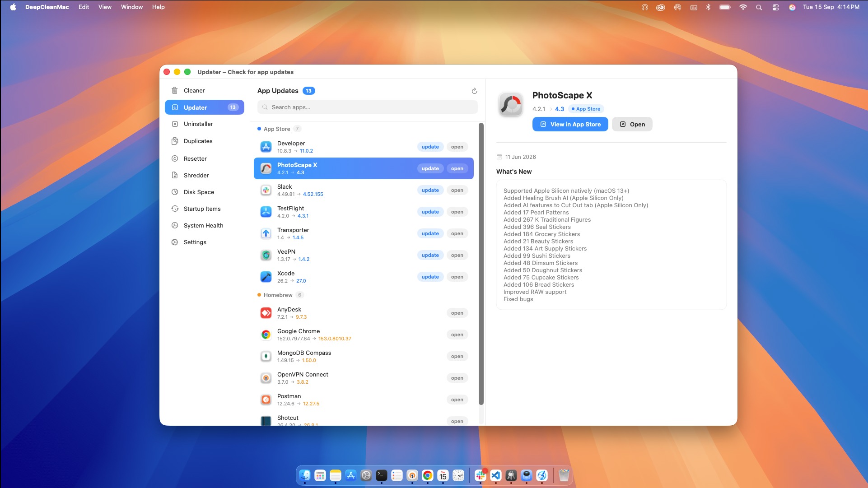The height and width of the screenshot is (488, 868).
Task: Open Startup Items in the sidebar
Action: [205, 209]
